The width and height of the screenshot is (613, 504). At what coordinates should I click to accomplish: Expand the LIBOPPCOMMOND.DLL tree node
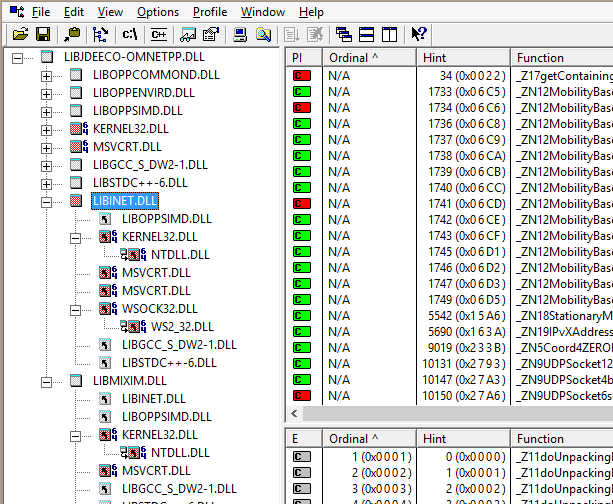[46, 76]
